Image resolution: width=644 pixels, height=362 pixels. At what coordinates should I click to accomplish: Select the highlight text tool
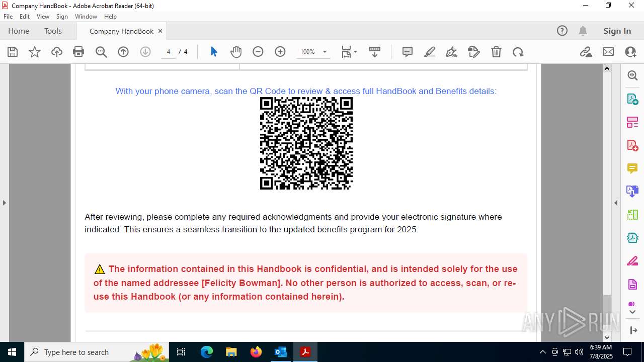click(430, 52)
